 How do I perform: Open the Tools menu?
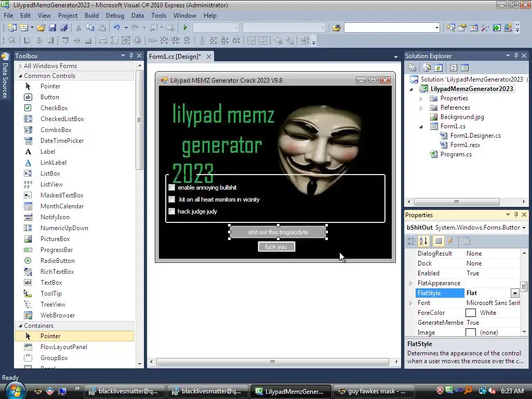(159, 16)
